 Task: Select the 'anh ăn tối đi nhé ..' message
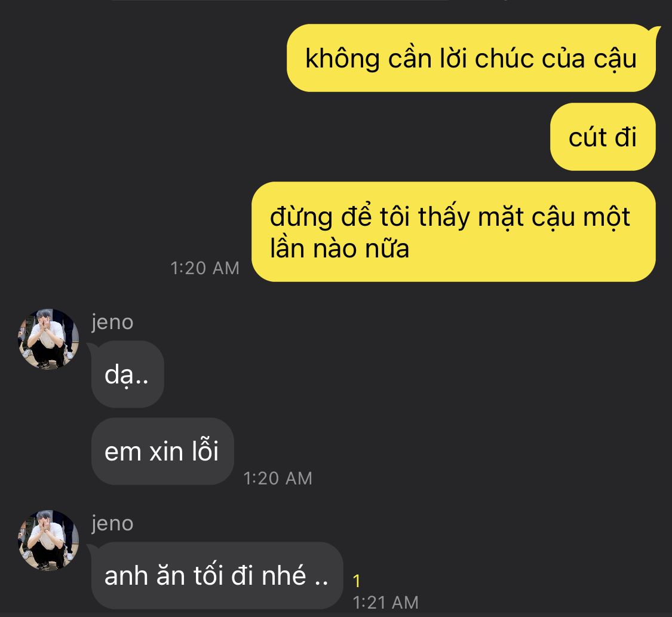(217, 575)
